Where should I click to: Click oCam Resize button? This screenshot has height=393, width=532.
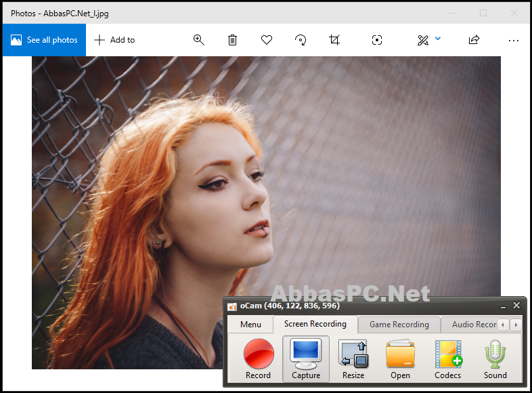pyautogui.click(x=353, y=358)
